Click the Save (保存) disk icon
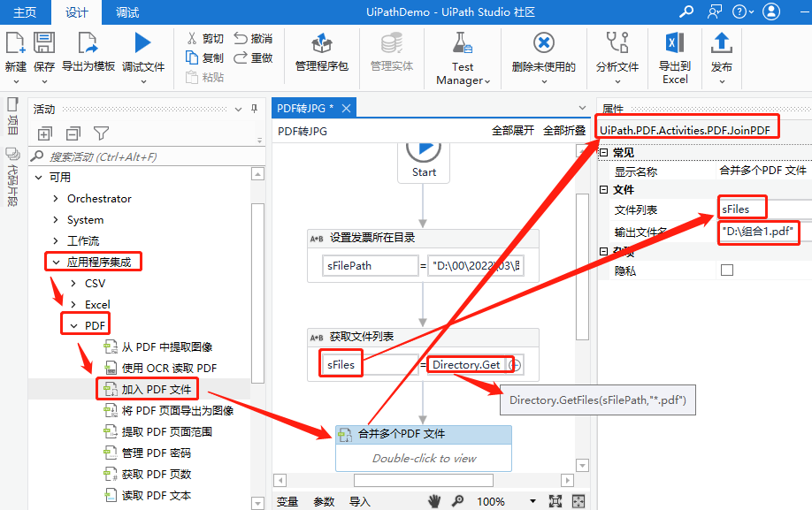Viewport: 812px width, 510px height. [x=44, y=43]
